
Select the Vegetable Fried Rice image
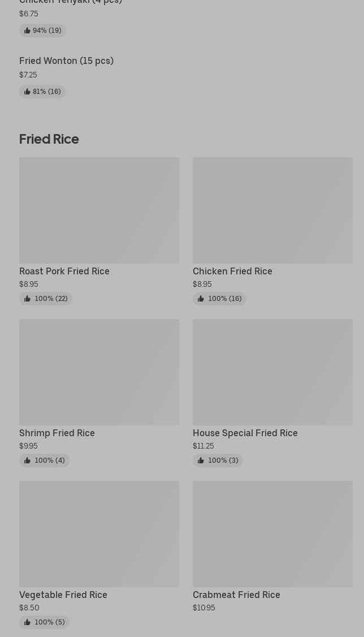pyautogui.click(x=99, y=534)
